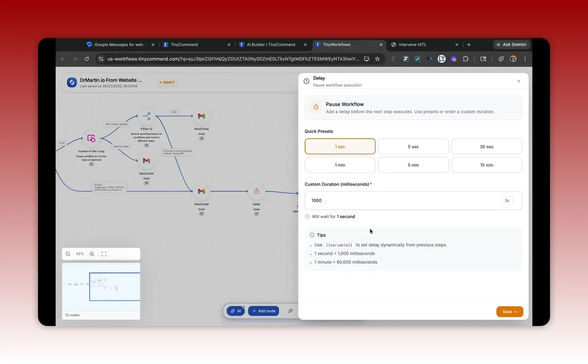Click the PX extension icon
This screenshot has height=364, width=588.
coord(430,59)
